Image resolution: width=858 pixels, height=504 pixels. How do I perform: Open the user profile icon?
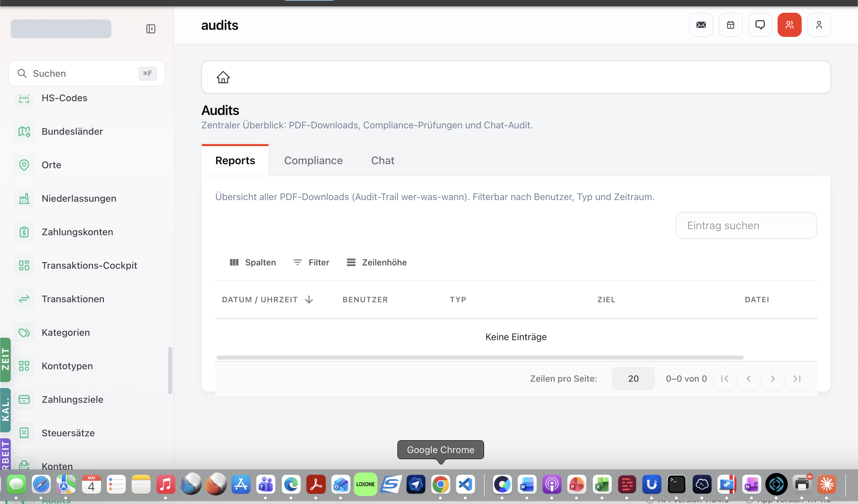(819, 25)
